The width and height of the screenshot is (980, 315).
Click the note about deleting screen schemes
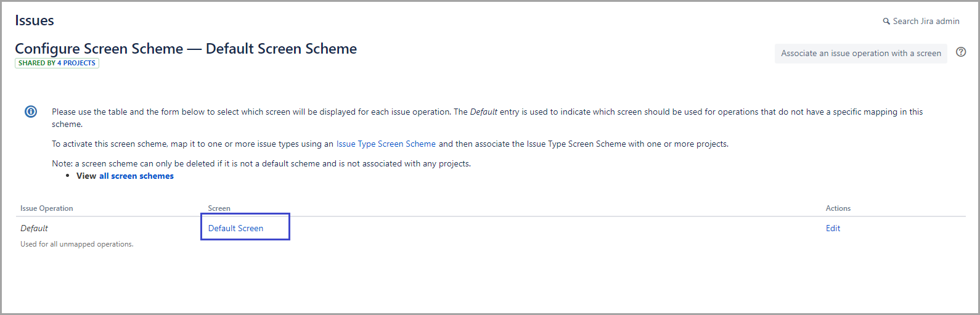click(261, 163)
